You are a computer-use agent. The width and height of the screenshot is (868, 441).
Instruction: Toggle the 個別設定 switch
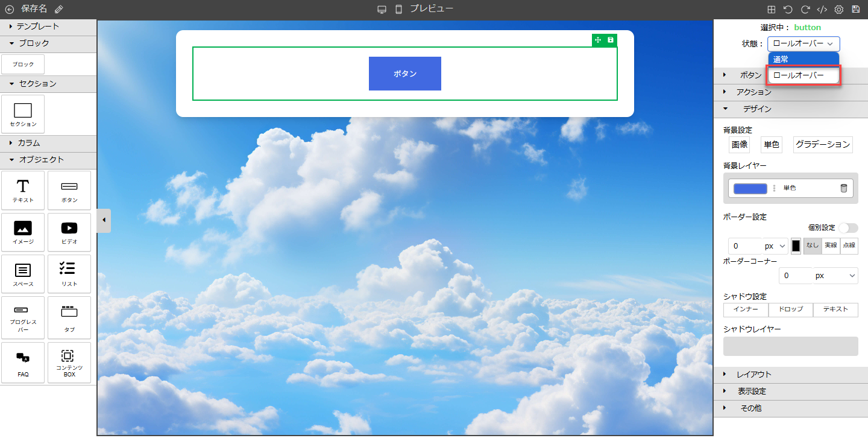pyautogui.click(x=848, y=227)
